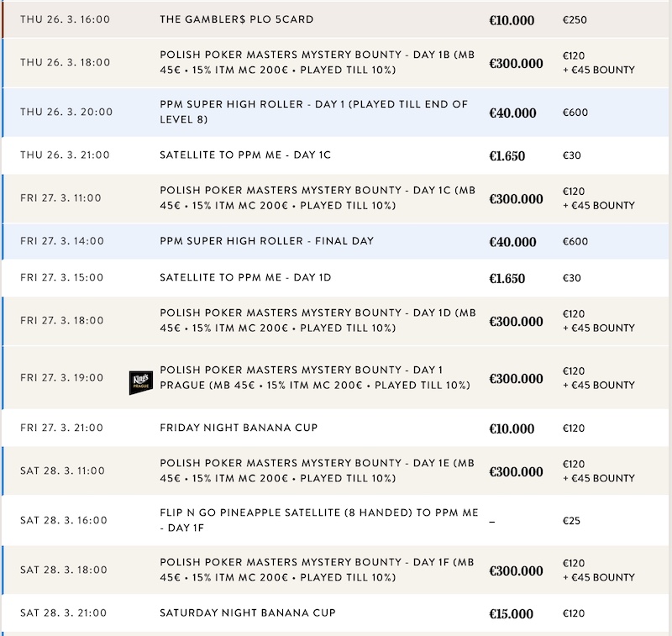
Task: Select the Saturday Night Banana Cup
Action: (244, 613)
